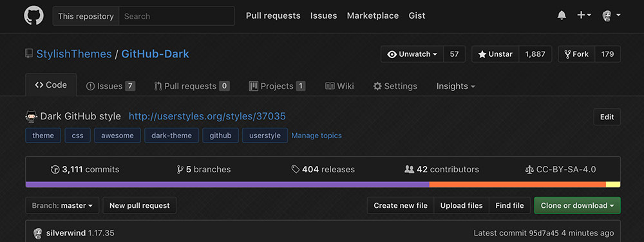Focus the repository search field
Viewport: 644px width, 242px height.
(176, 16)
